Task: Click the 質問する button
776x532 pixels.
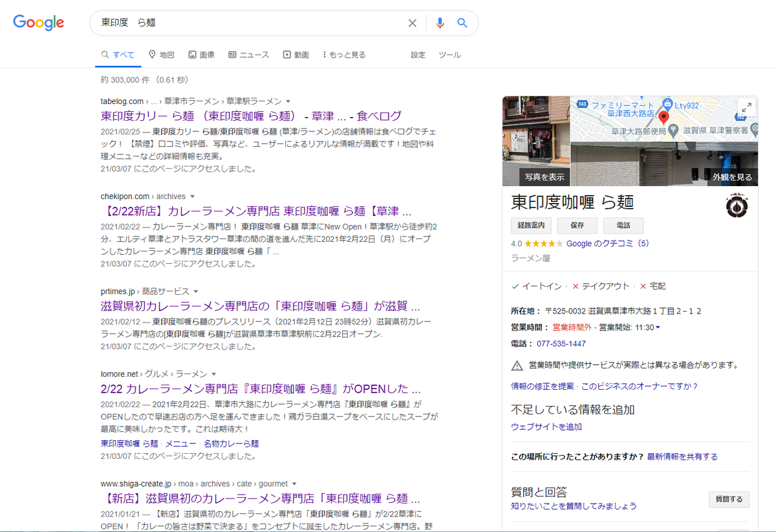Action: click(729, 499)
